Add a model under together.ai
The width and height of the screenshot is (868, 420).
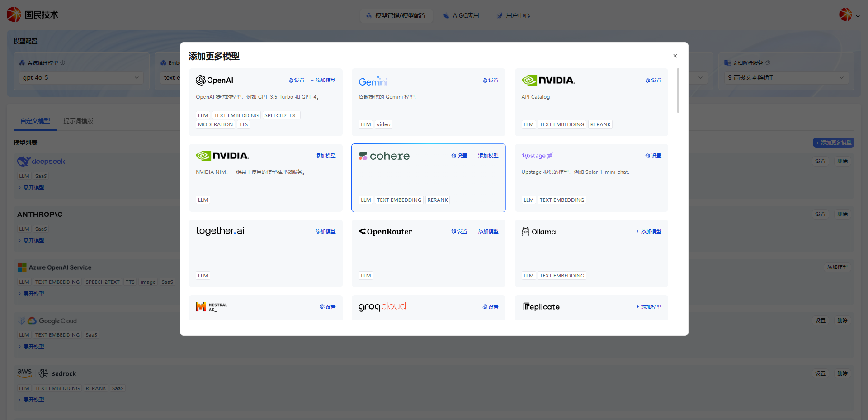(323, 231)
